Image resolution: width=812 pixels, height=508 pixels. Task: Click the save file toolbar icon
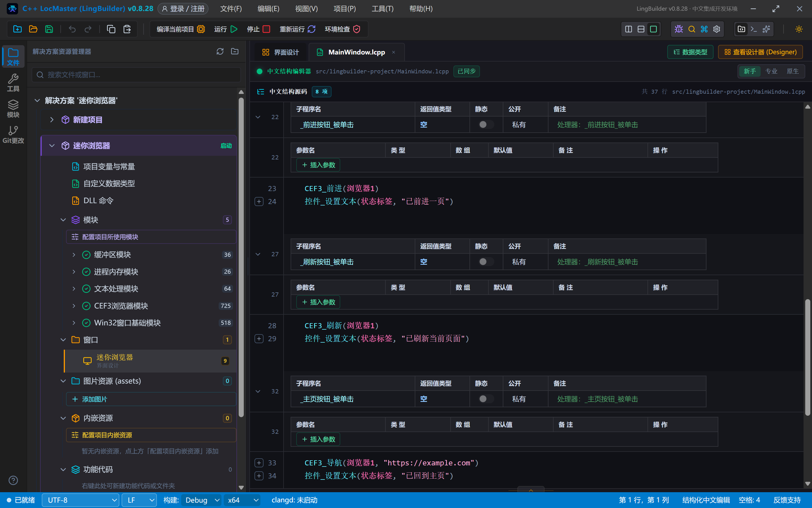coord(49,29)
